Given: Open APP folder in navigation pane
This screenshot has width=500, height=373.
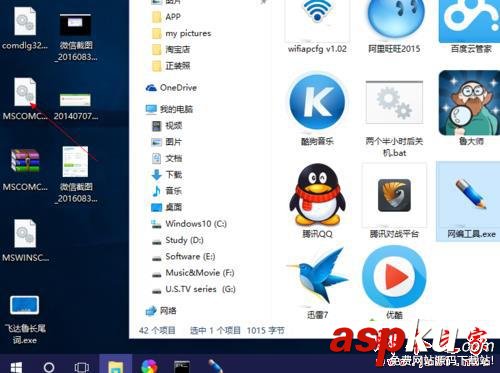Looking at the screenshot, I should 166,17.
